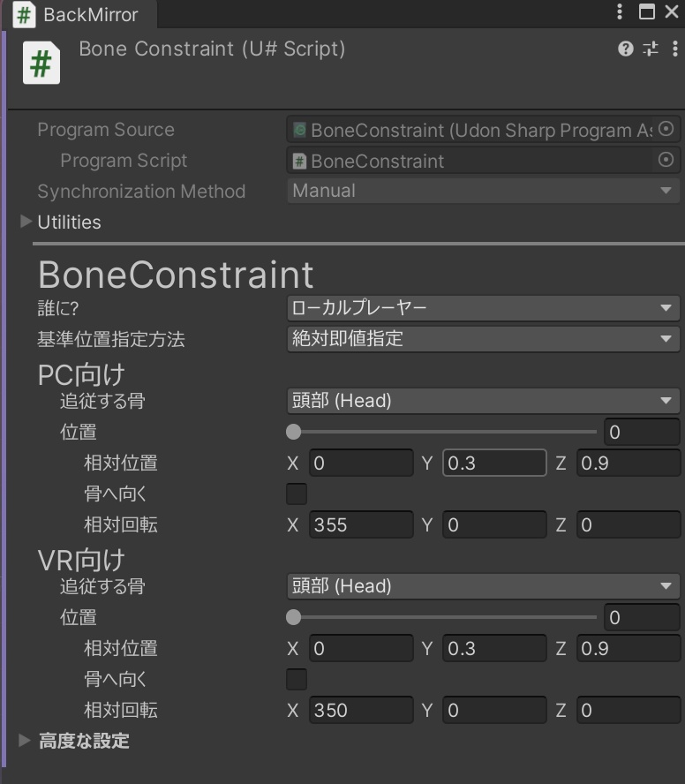This screenshot has width=685, height=784.
Task: Click the PC向け 相対回転 X field
Action: pyautogui.click(x=360, y=525)
